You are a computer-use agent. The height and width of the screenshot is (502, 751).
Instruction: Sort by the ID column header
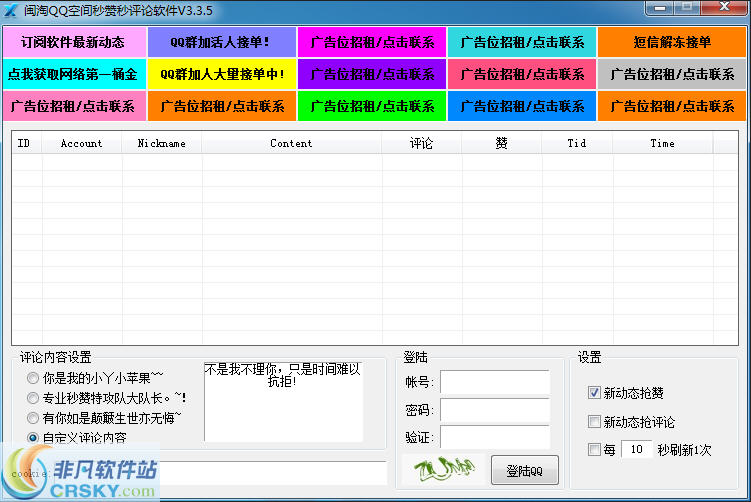tap(27, 143)
